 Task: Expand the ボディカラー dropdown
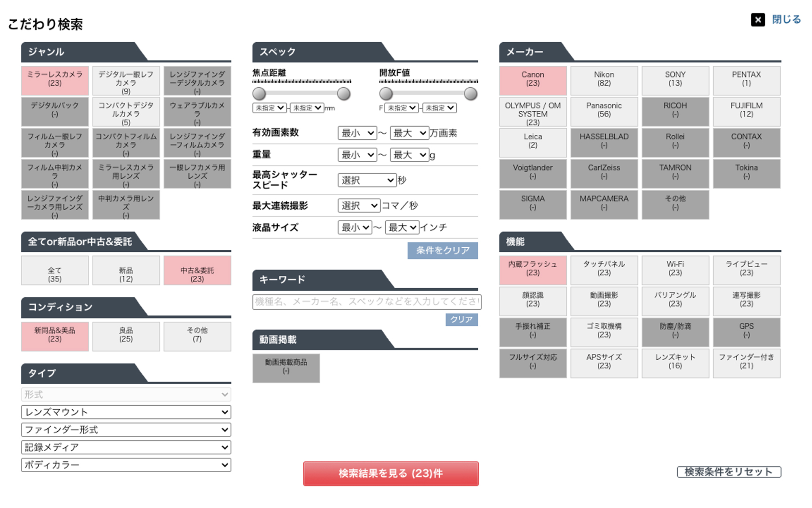point(126,465)
